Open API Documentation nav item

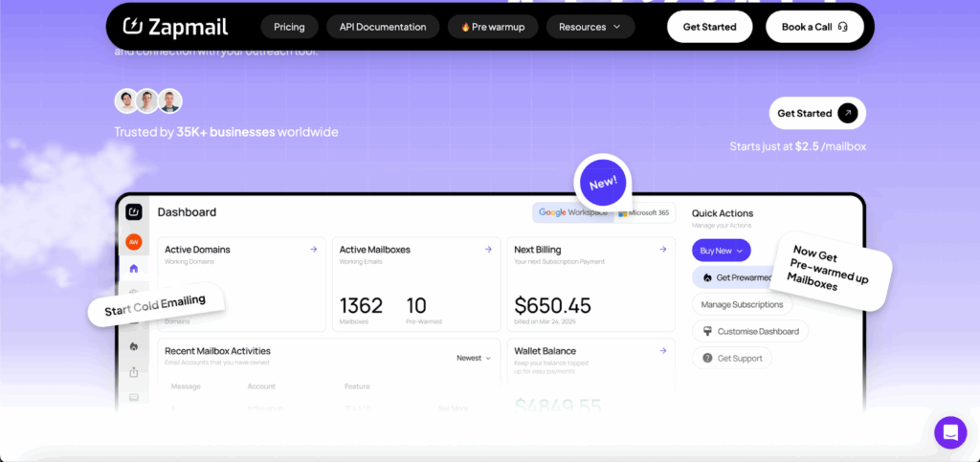383,27
